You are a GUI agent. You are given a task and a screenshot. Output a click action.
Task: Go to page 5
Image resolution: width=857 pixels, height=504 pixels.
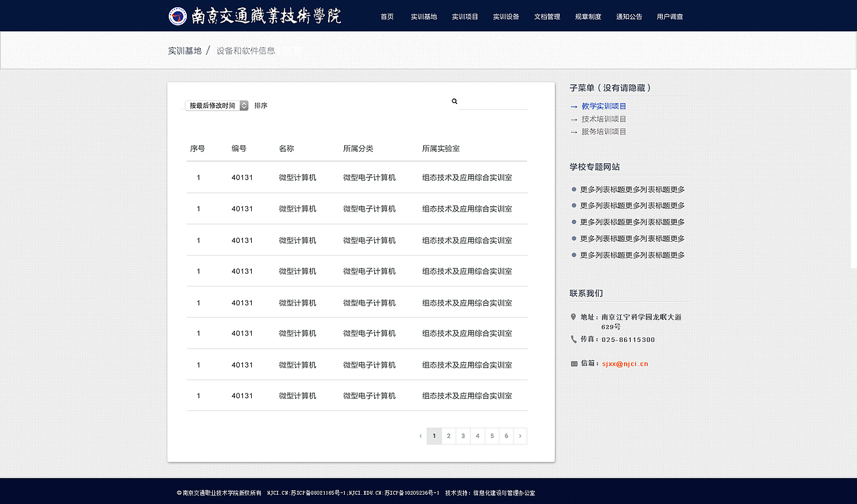pyautogui.click(x=492, y=436)
